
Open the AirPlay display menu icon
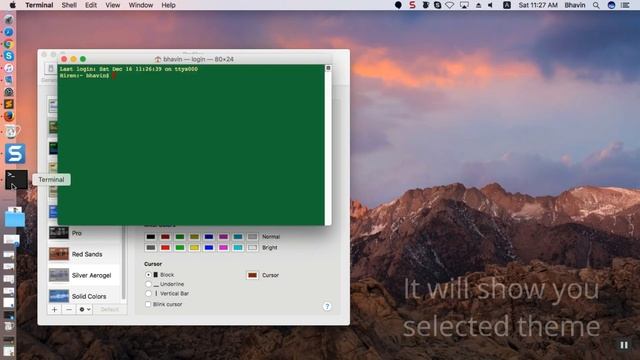click(x=464, y=5)
